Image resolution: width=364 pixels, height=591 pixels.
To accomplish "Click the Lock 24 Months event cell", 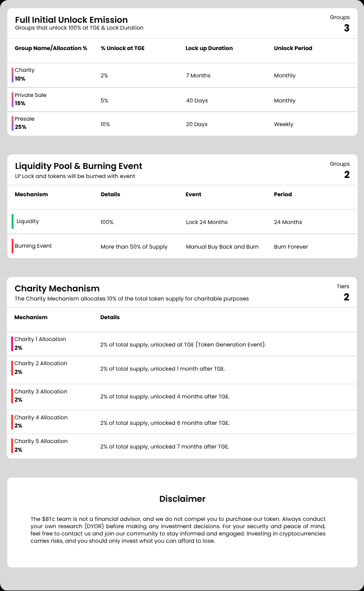I will (x=207, y=222).
